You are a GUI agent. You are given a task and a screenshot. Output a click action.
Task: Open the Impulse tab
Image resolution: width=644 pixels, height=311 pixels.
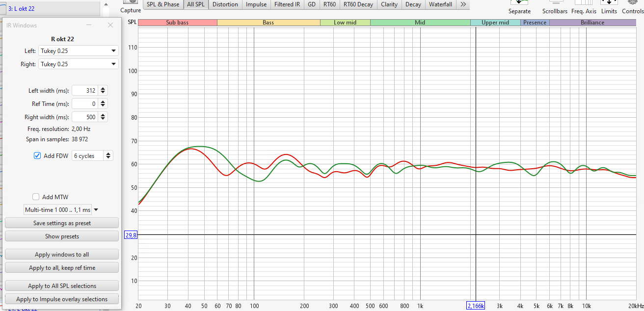(x=256, y=4)
